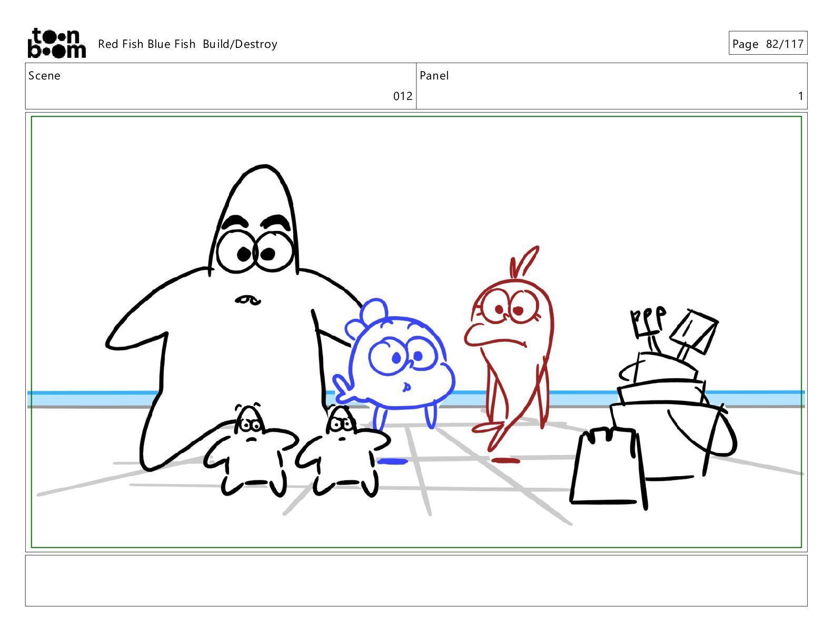
Task: Click the 'Panel' label
Action: point(434,76)
